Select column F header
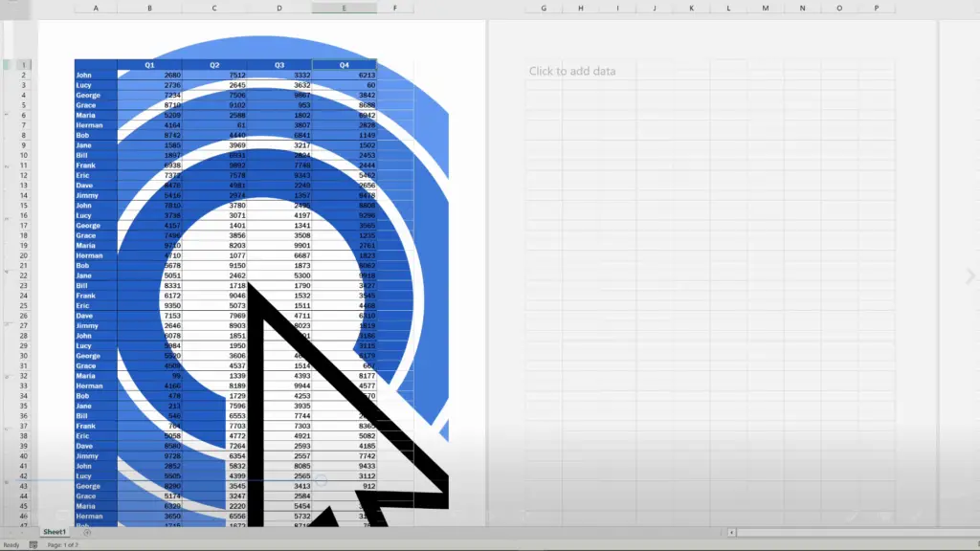 pyautogui.click(x=395, y=8)
